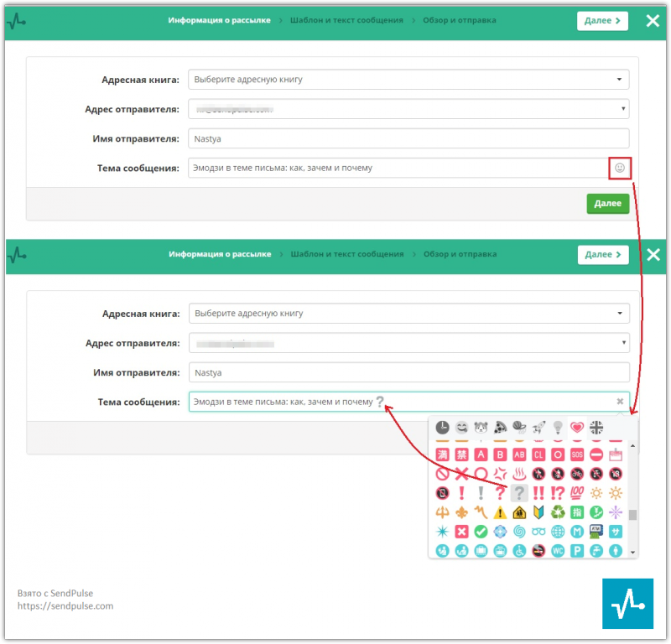Viewport: 671px width, 644px height.
Task: Pick the wheelchair accessibility emoji
Action: pyautogui.click(x=519, y=551)
